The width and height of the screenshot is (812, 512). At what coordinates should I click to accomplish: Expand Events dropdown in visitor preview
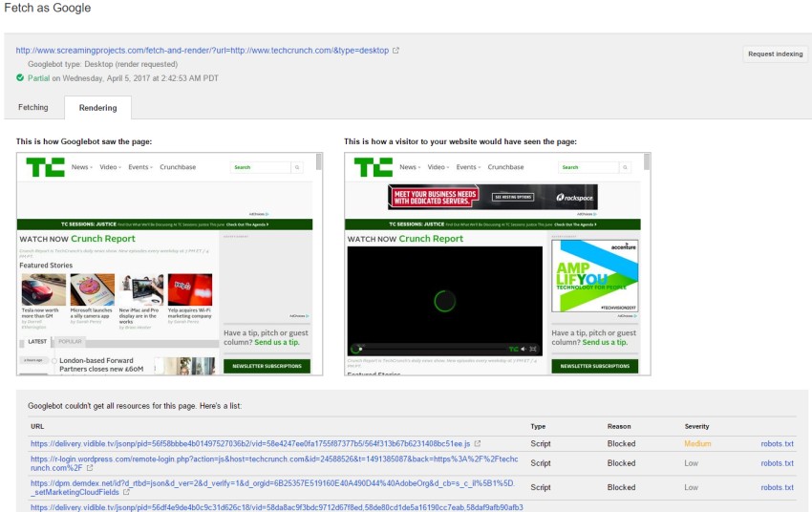pos(468,167)
